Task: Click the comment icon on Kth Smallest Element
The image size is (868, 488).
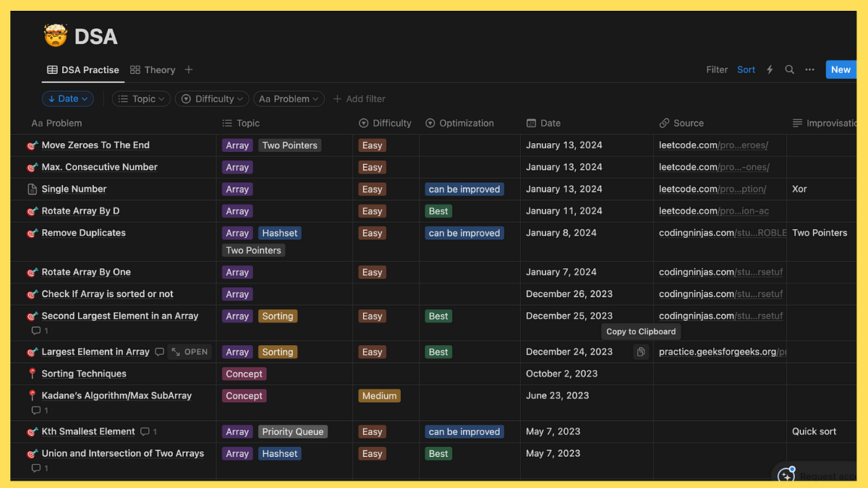Action: 144,431
